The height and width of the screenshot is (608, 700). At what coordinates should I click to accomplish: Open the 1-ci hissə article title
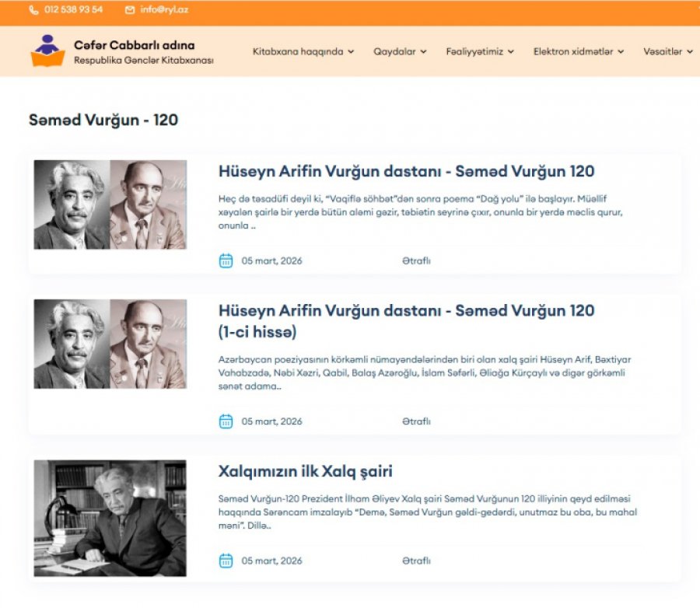click(406, 321)
